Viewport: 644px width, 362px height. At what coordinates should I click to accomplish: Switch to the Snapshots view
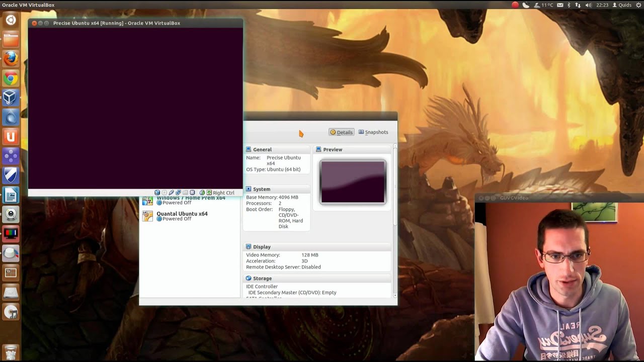pos(373,132)
